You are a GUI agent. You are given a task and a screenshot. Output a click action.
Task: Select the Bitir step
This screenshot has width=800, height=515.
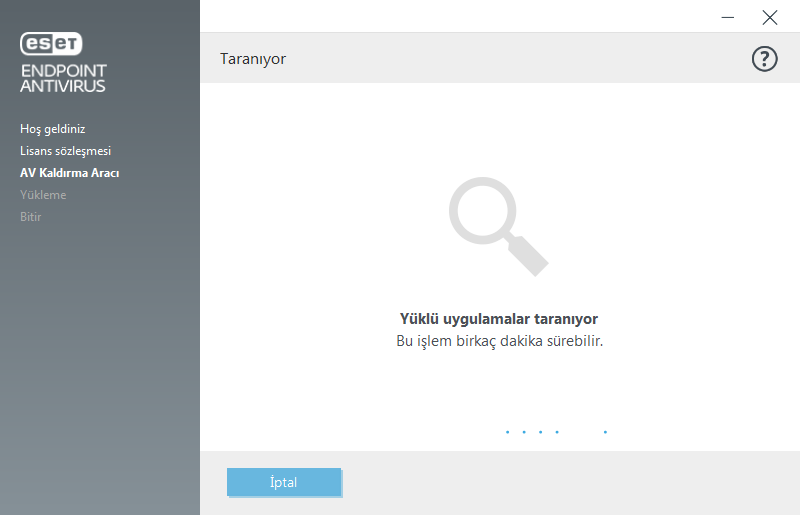tap(31, 216)
